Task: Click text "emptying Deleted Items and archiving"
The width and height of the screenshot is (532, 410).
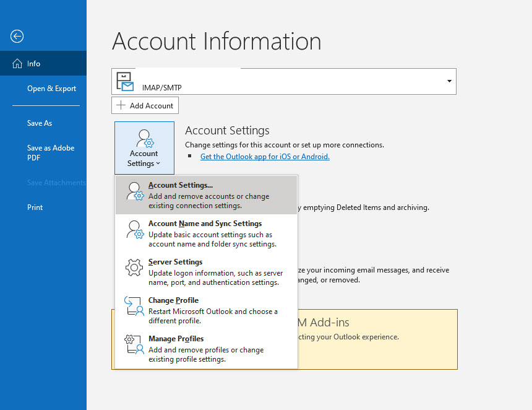Action: point(366,207)
